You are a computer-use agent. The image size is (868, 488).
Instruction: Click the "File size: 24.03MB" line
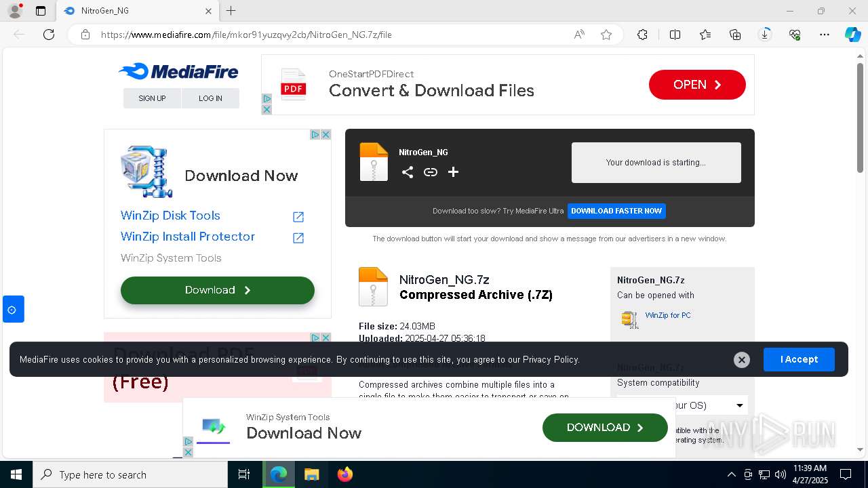click(x=397, y=326)
